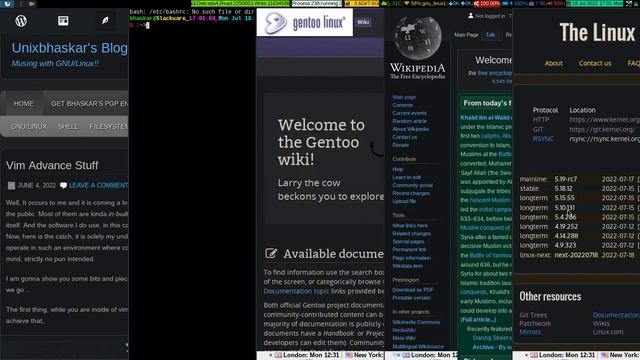Click the calendar icon next to June 4, 2022
Image resolution: width=640 pixels, height=360 pixels.
[x=11, y=185]
